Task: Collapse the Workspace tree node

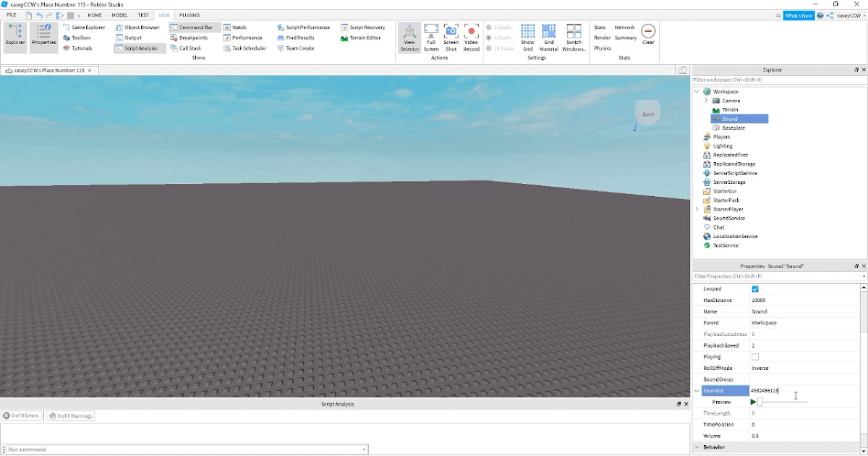Action: (x=697, y=92)
